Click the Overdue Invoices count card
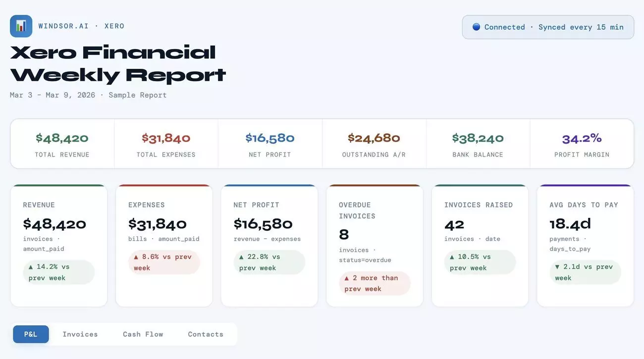The image size is (644, 359). [375, 245]
